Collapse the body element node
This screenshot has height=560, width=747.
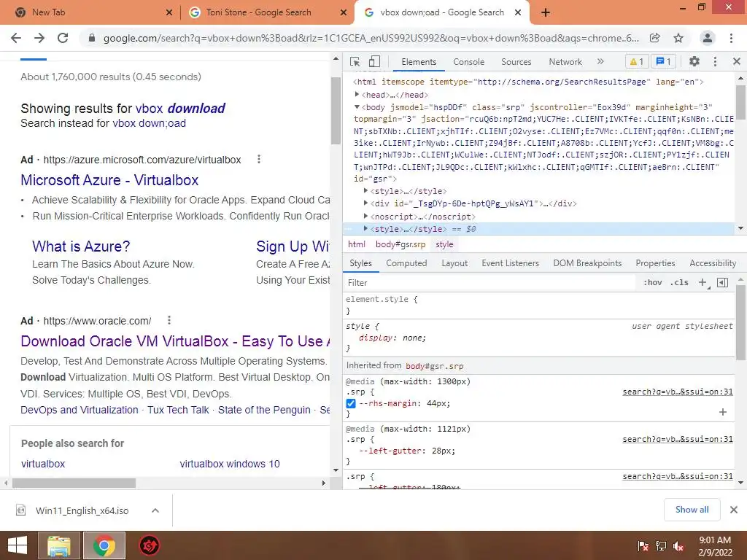pyautogui.click(x=357, y=107)
